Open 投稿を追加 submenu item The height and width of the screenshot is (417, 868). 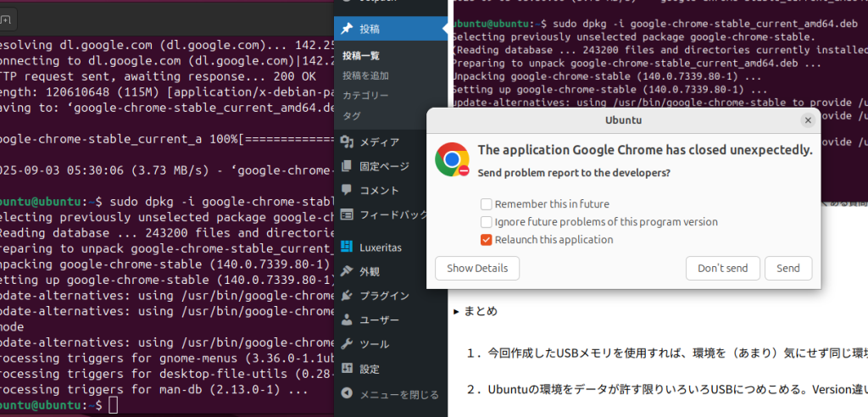pyautogui.click(x=366, y=75)
